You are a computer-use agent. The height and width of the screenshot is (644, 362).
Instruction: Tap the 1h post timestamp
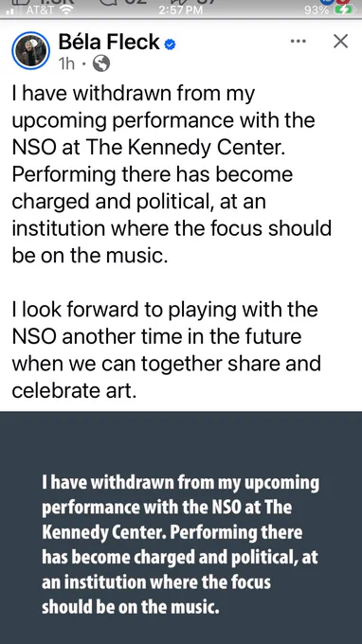tap(66, 64)
